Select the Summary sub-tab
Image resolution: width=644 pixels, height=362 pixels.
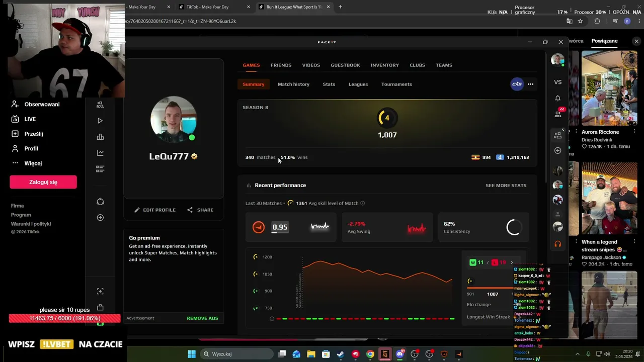point(254,84)
